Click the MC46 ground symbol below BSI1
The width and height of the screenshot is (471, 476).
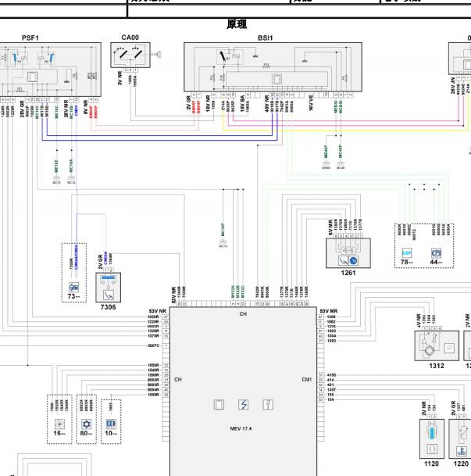click(x=341, y=164)
